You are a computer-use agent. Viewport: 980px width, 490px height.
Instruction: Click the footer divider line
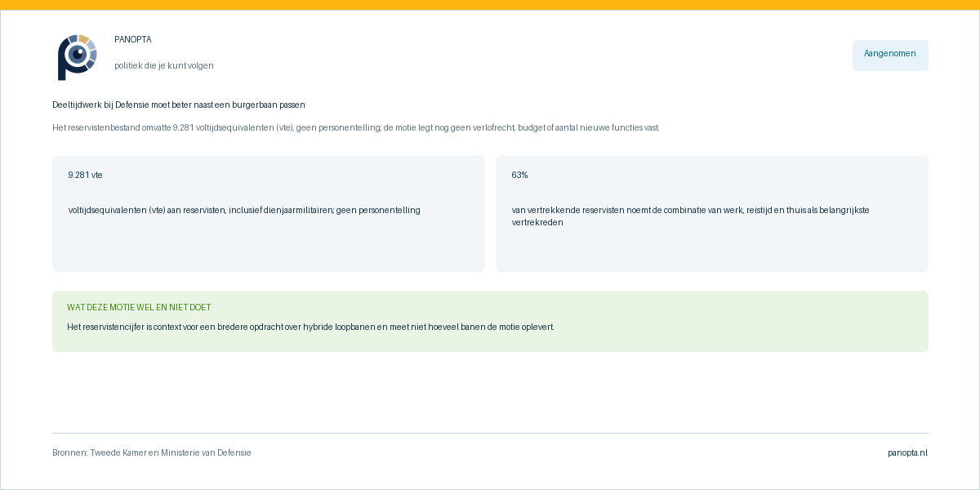tap(490, 433)
